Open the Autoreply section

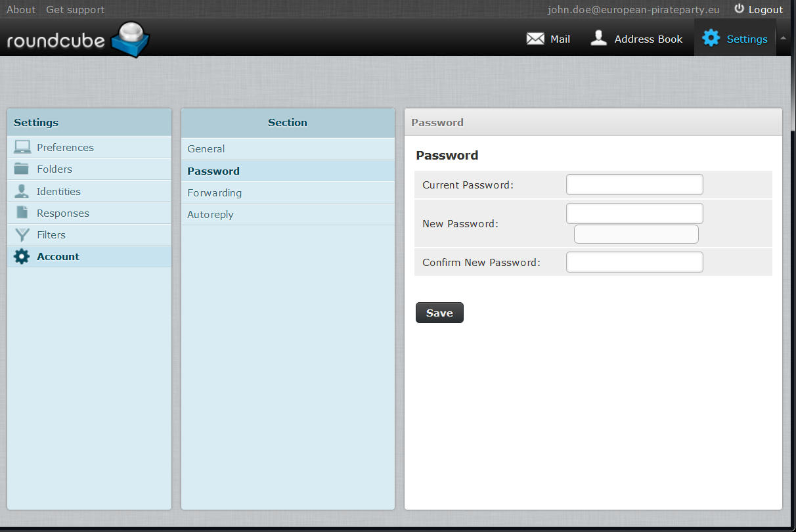pos(210,215)
